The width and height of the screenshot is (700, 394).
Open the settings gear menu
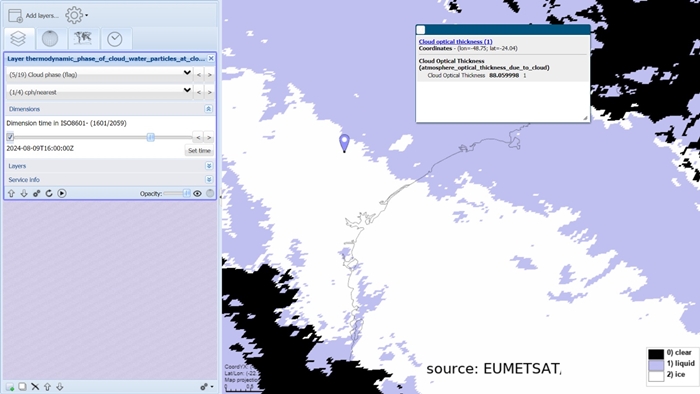tap(76, 15)
